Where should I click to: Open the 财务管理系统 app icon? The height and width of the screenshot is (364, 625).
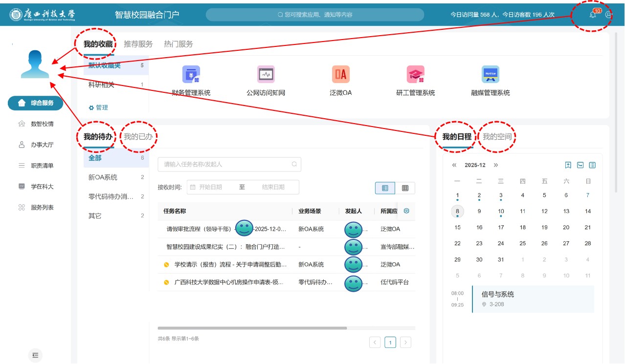pos(191,75)
